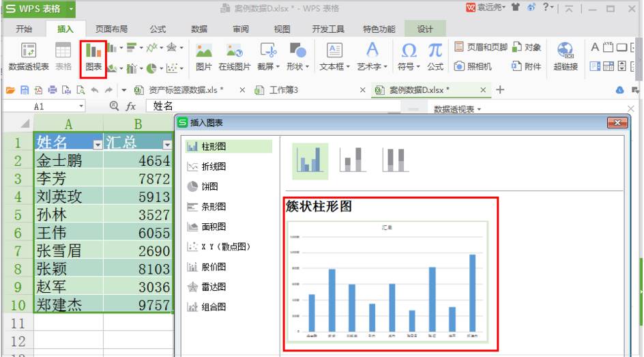
Task: Open the help question mark menu
Action: (x=548, y=7)
